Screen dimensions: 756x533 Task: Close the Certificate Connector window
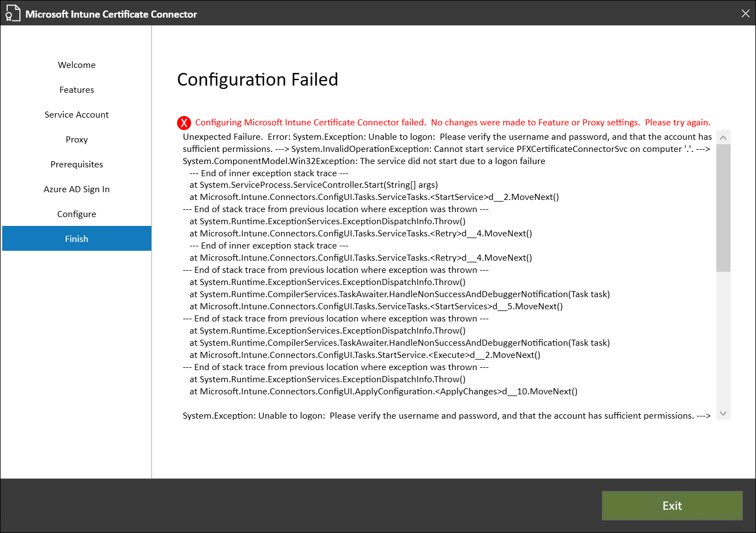click(x=745, y=13)
